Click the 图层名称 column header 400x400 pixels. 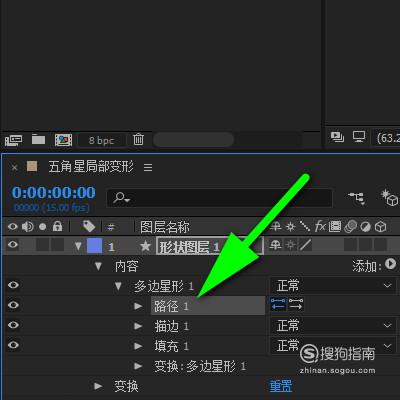[165, 227]
